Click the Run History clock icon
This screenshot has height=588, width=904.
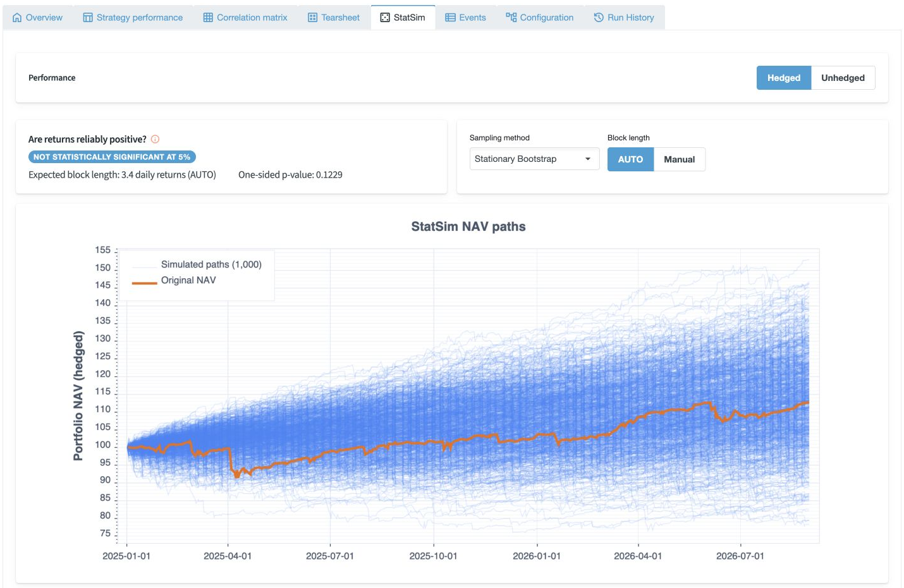point(599,18)
